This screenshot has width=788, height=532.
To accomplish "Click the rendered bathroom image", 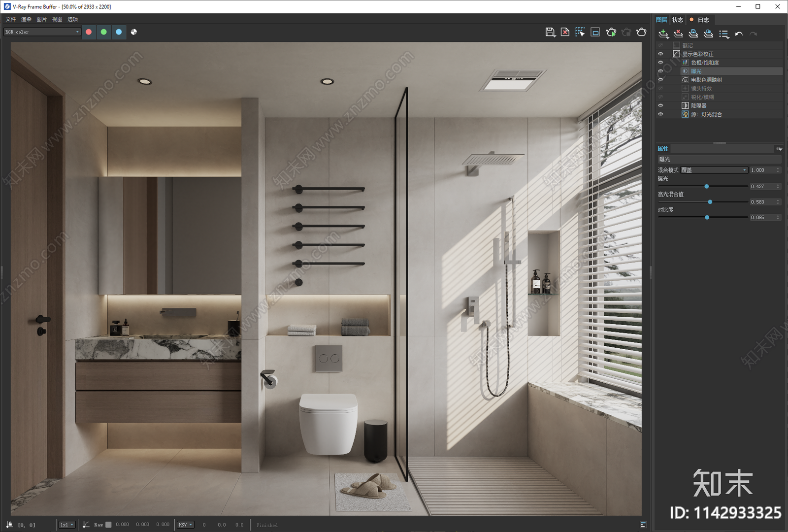I will pos(326,279).
